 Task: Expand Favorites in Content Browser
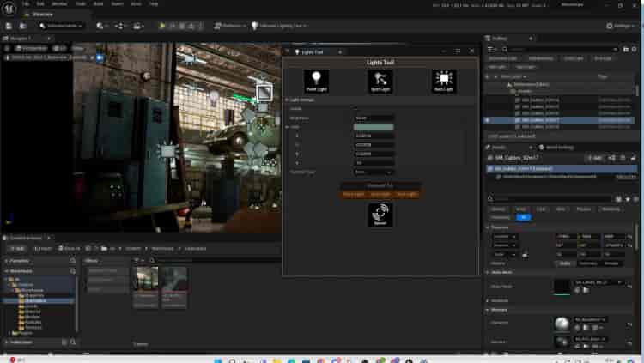[x=6, y=261]
